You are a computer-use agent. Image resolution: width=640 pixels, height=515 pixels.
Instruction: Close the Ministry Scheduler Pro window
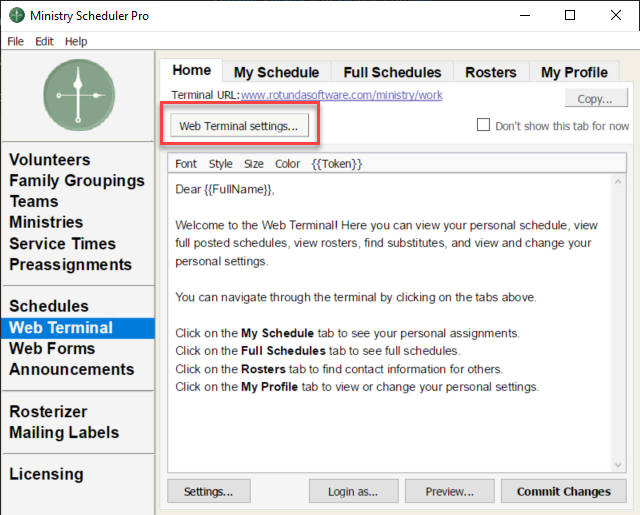click(x=616, y=16)
